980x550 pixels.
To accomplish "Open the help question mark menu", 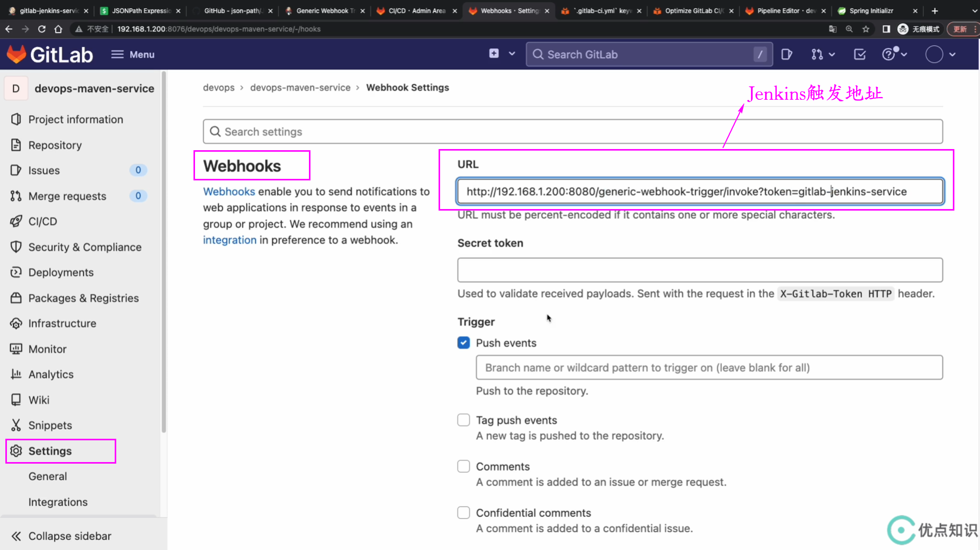I will pyautogui.click(x=894, y=54).
